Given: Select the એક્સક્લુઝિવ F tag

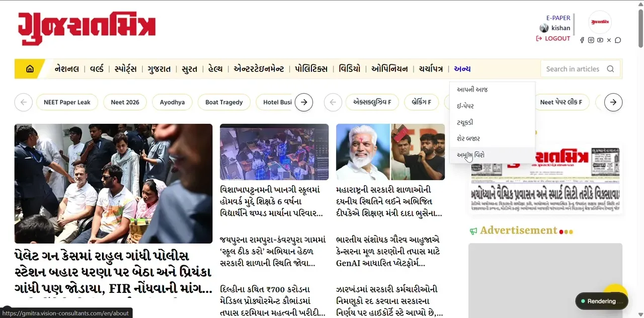Looking at the screenshot, I should (372, 102).
